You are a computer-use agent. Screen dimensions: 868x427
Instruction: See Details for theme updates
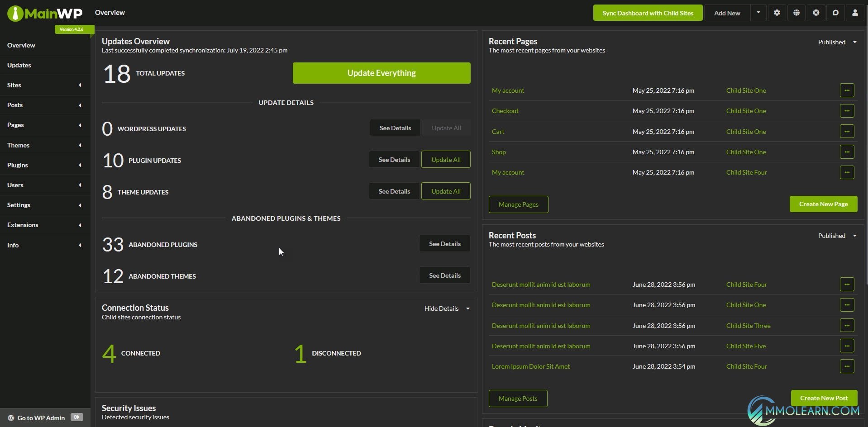click(394, 191)
